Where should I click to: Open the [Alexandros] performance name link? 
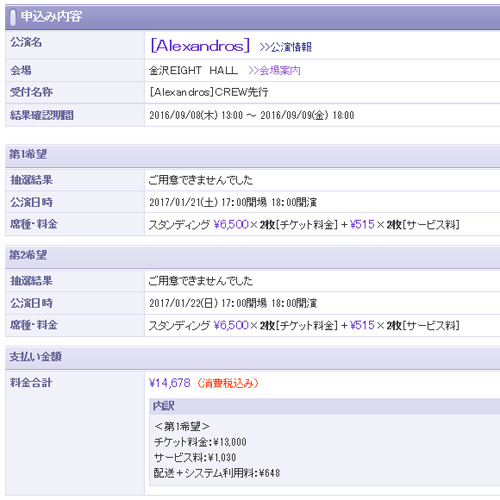[200, 45]
